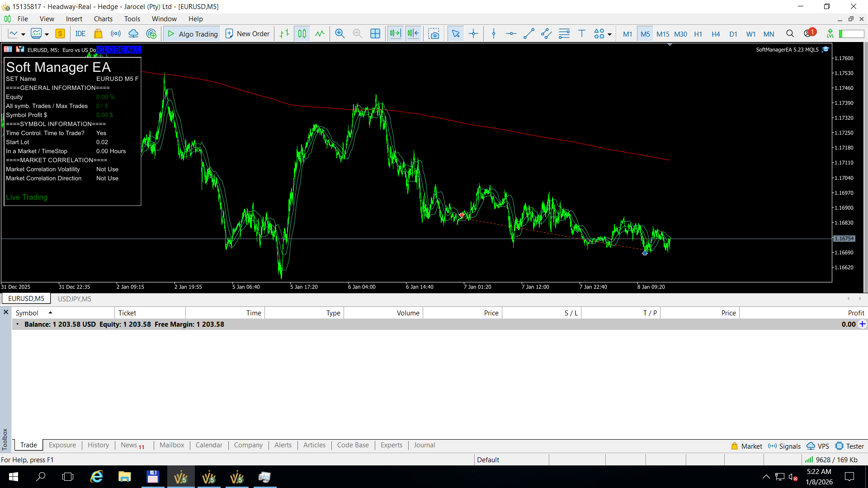
Task: Click the Fibonacci retracement tool icon
Action: pos(564,33)
